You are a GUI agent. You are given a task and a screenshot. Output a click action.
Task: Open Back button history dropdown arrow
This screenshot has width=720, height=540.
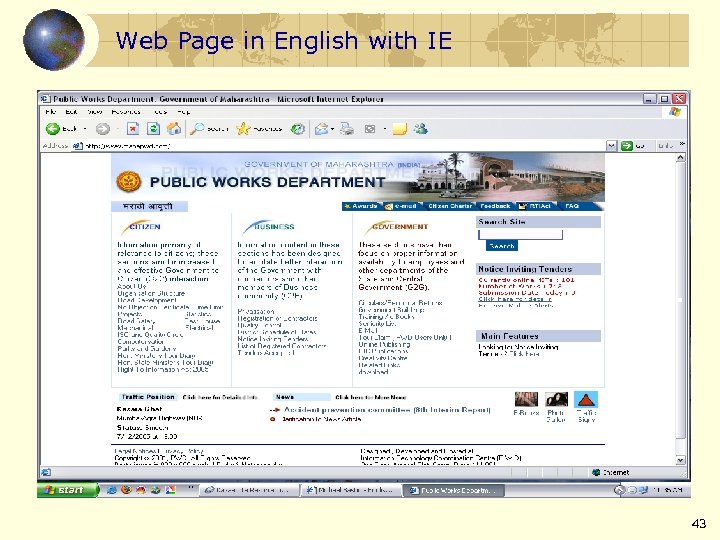coord(85,129)
